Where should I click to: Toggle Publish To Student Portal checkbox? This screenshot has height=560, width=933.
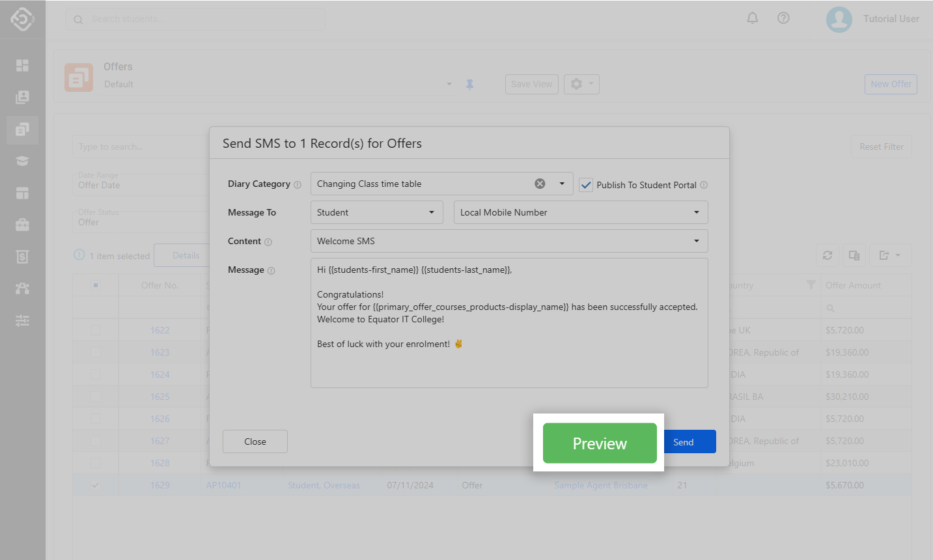point(586,185)
